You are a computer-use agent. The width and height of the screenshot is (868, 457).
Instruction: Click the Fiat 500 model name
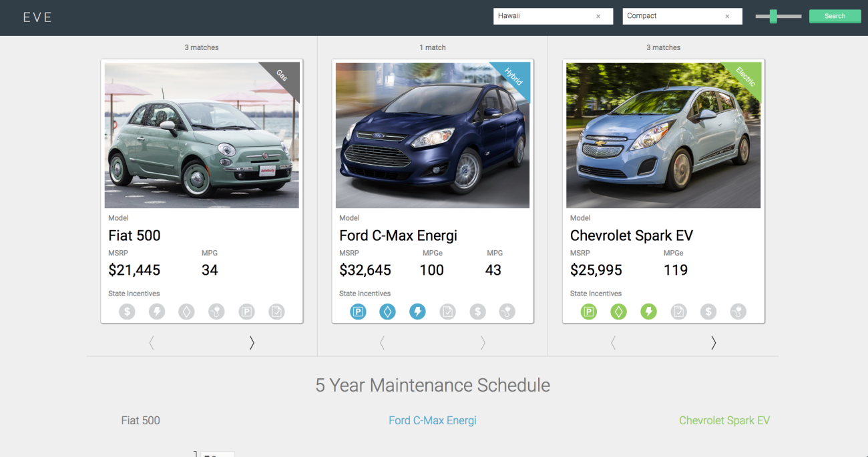(134, 236)
